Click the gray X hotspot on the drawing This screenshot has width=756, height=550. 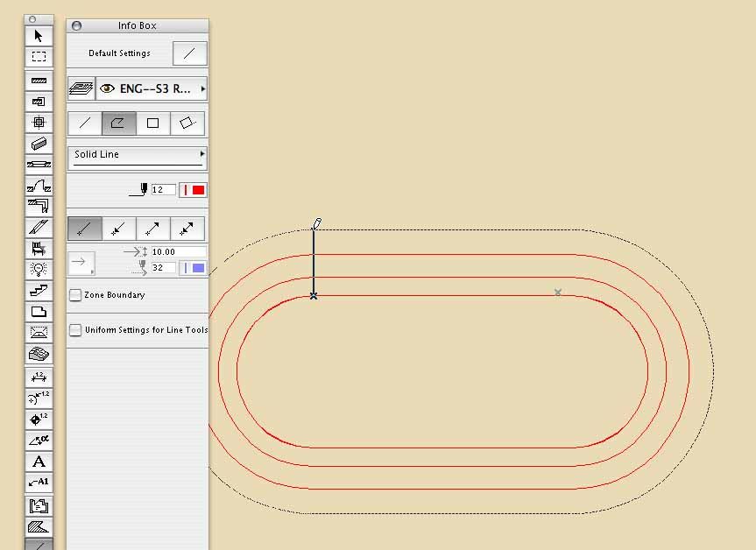tap(558, 293)
